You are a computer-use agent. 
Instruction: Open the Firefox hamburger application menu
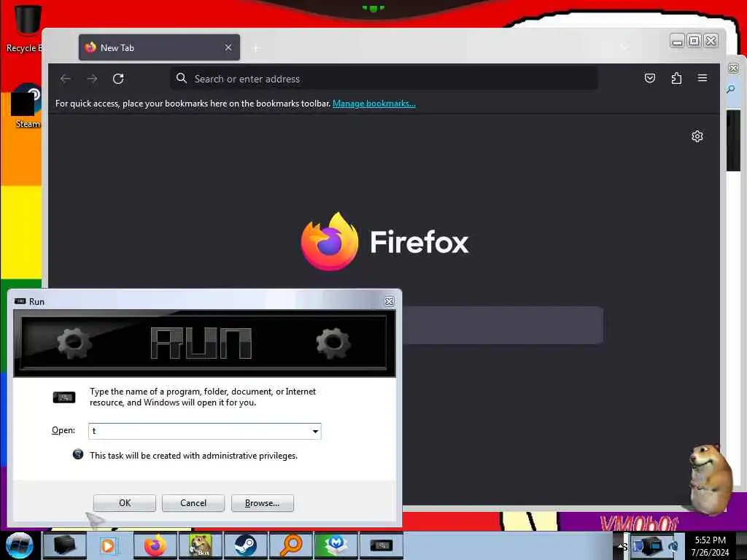tap(703, 78)
